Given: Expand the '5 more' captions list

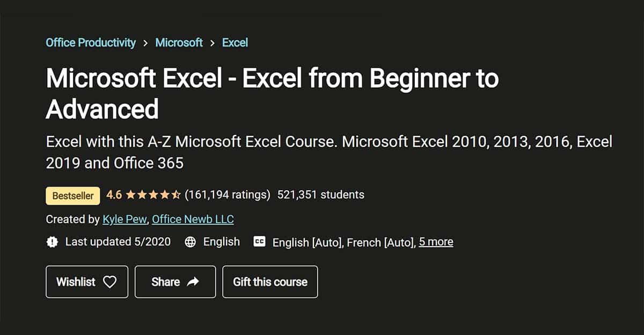Looking at the screenshot, I should [x=436, y=242].
